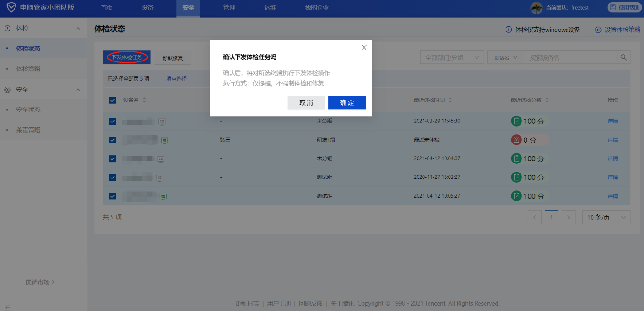Click the search magnifier icon
The image size is (644, 311).
click(624, 57)
